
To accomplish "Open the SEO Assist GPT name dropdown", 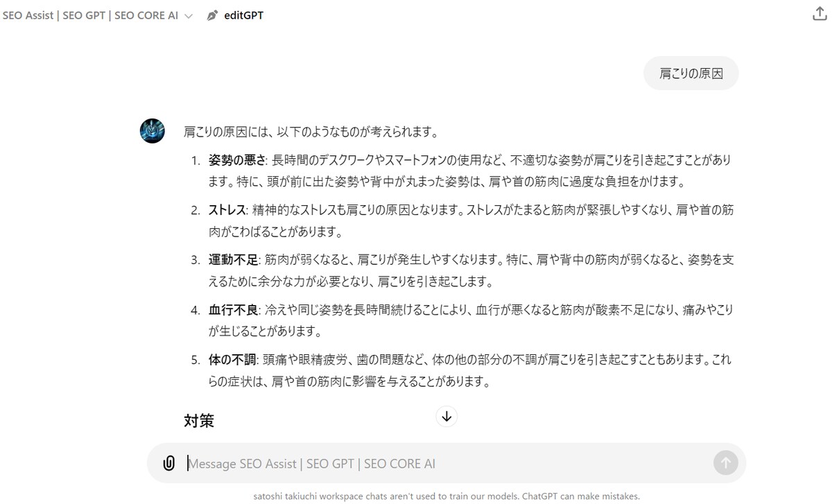I will [x=98, y=15].
